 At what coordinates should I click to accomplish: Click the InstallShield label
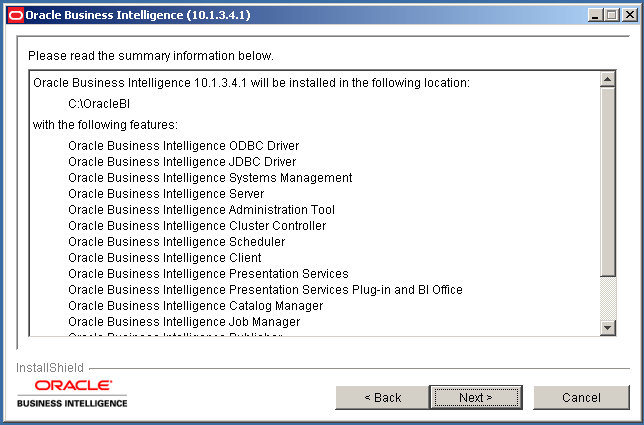tap(50, 367)
